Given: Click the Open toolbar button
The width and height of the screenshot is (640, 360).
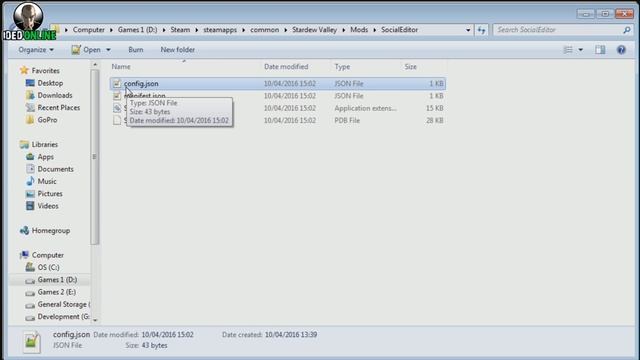Looking at the screenshot, I should (x=86, y=50).
